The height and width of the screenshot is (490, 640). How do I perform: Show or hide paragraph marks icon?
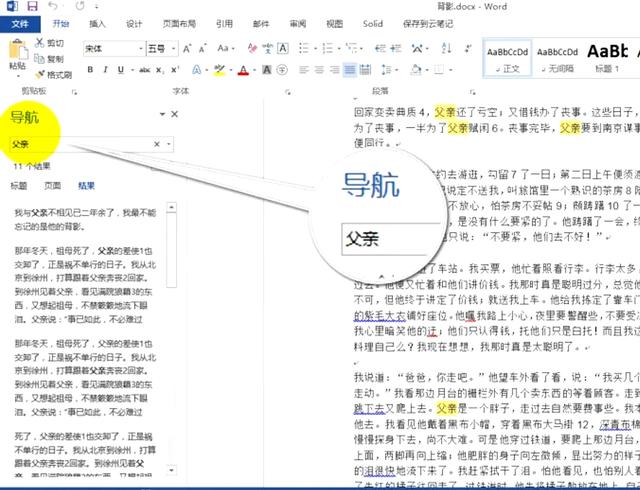point(468,49)
